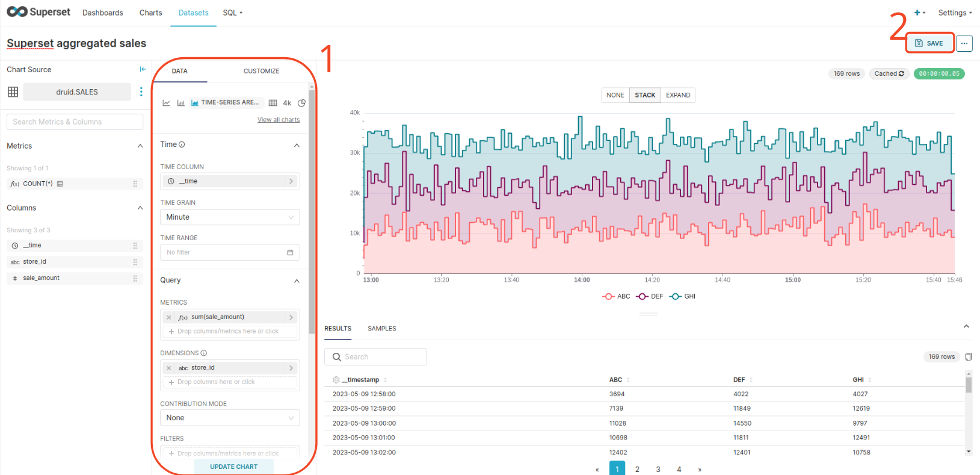Switch to the CUSTOMIZE tab
This screenshot has width=980, height=475.
(x=261, y=71)
